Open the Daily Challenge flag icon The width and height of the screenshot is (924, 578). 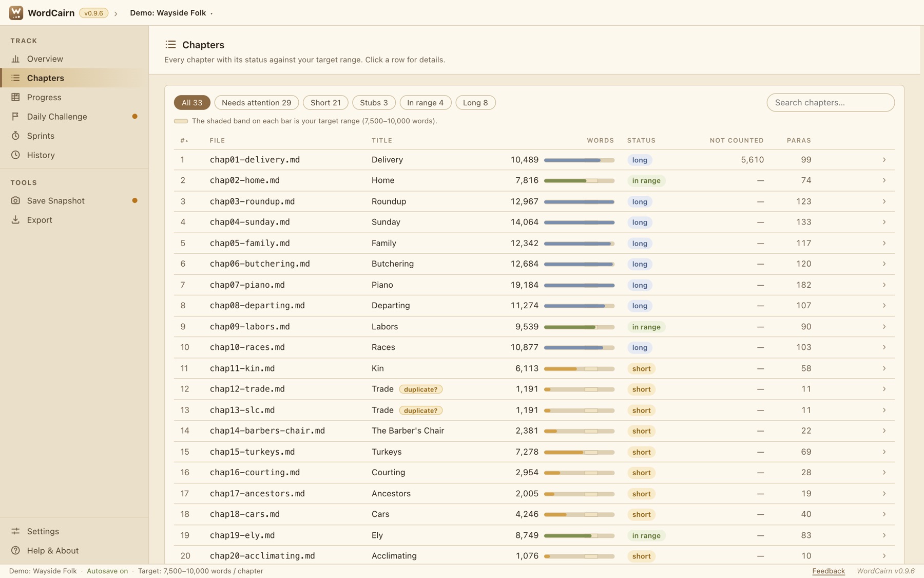pyautogui.click(x=15, y=117)
